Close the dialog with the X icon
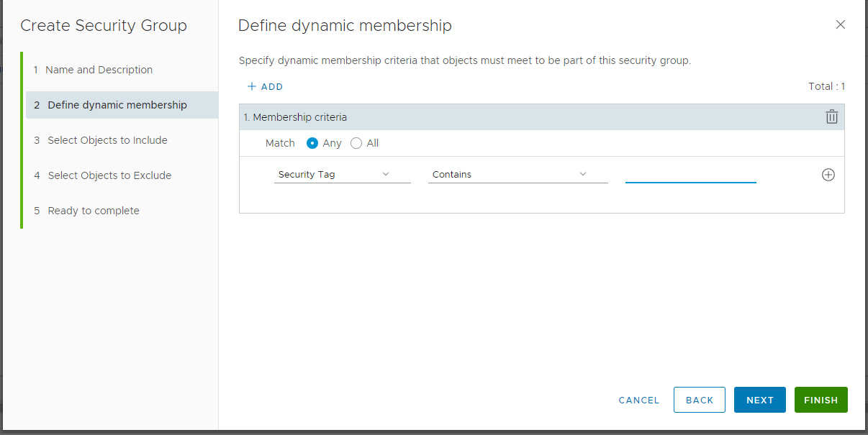Screen dimensions: 868x435 (x=840, y=24)
